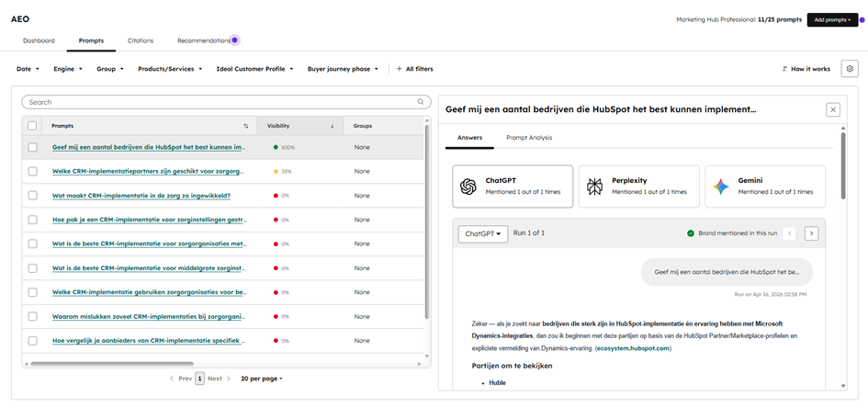The image size is (868, 408).
Task: Switch to the Dashboard tab
Action: click(x=39, y=40)
